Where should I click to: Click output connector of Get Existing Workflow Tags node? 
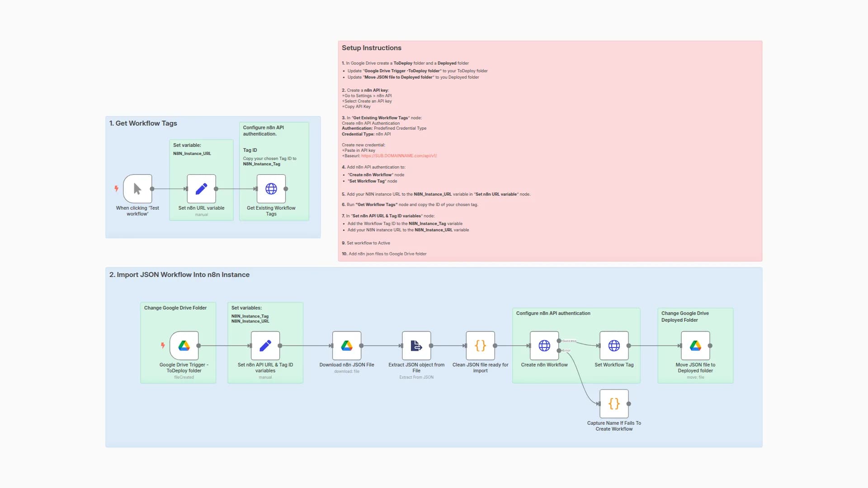[286, 189]
